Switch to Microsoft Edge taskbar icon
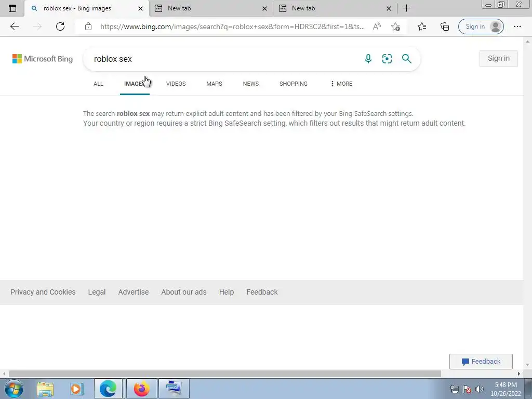The height and width of the screenshot is (399, 532). pyautogui.click(x=108, y=389)
